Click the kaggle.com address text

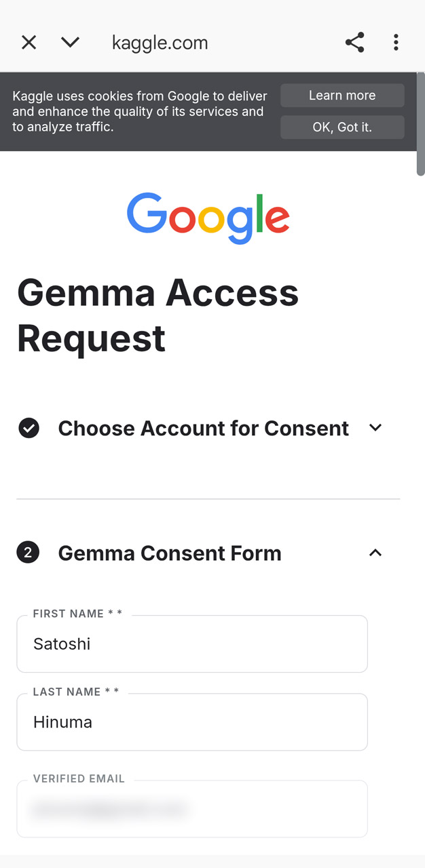tap(160, 43)
